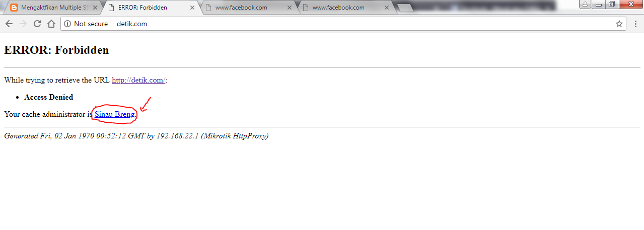The image size is (644, 230).
Task: Click the browser back arrow
Action: tap(9, 24)
